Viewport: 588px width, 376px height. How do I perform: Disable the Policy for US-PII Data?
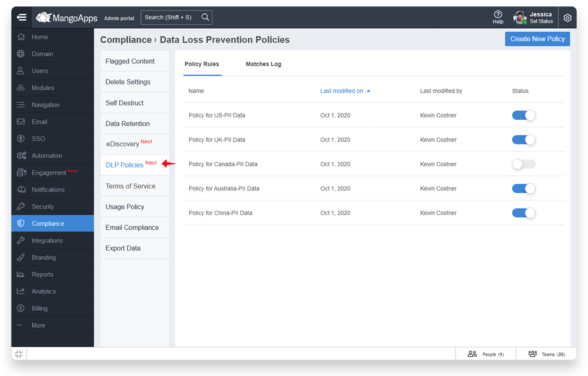coord(523,115)
